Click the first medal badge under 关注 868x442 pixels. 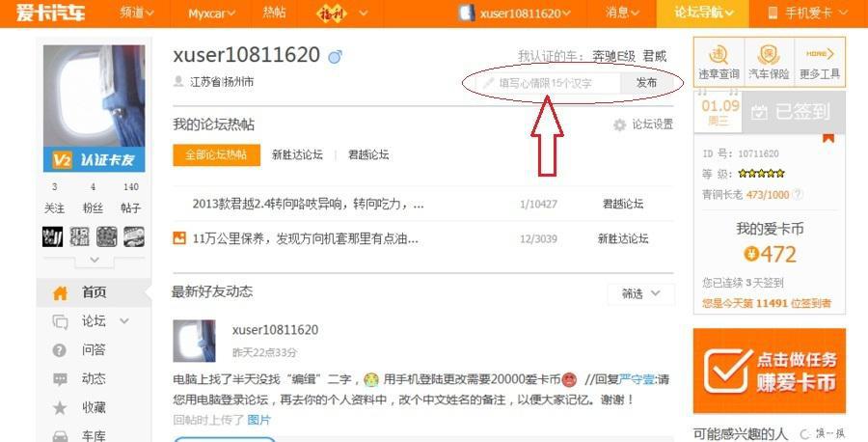[x=53, y=236]
